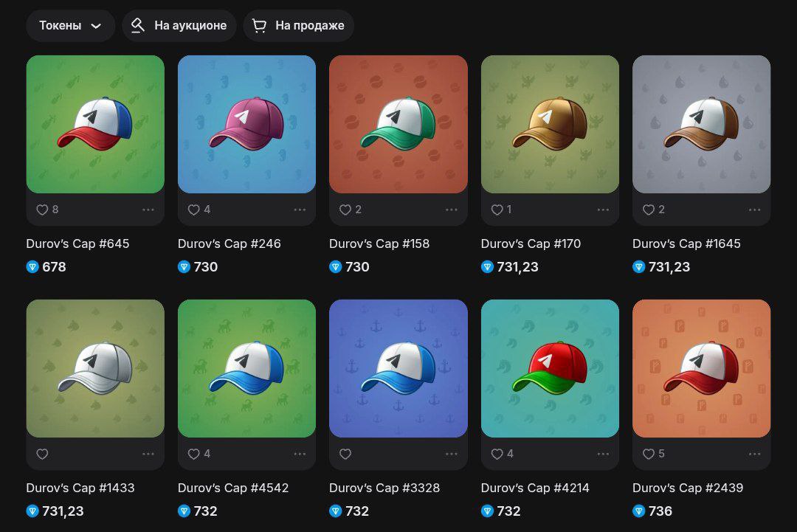This screenshot has height=532, width=797.
Task: Open more options for Durov's Cap #246
Action: click(300, 210)
